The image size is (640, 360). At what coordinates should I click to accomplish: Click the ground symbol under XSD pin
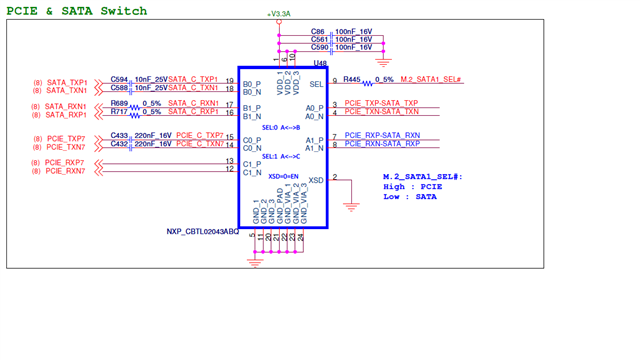pyautogui.click(x=351, y=207)
